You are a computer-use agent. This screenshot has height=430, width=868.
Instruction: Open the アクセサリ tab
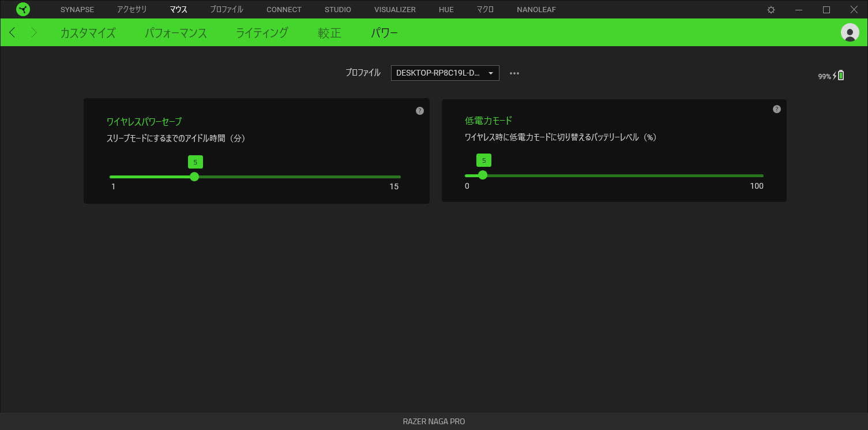pyautogui.click(x=132, y=10)
